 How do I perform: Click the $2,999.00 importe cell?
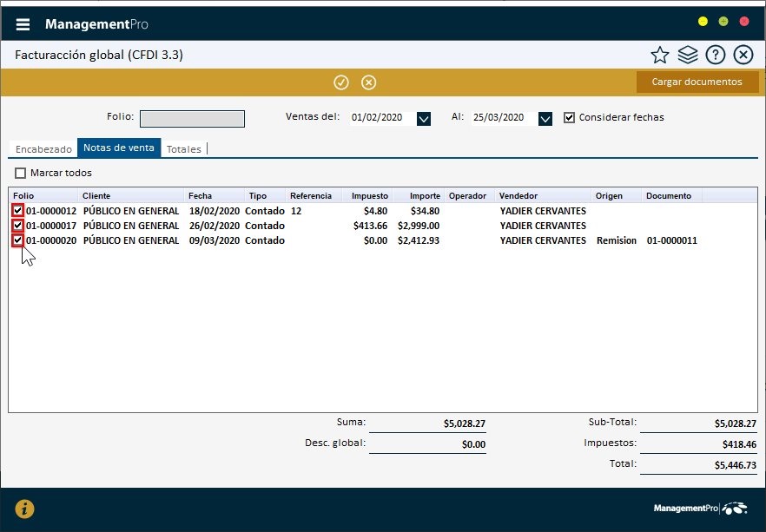419,226
